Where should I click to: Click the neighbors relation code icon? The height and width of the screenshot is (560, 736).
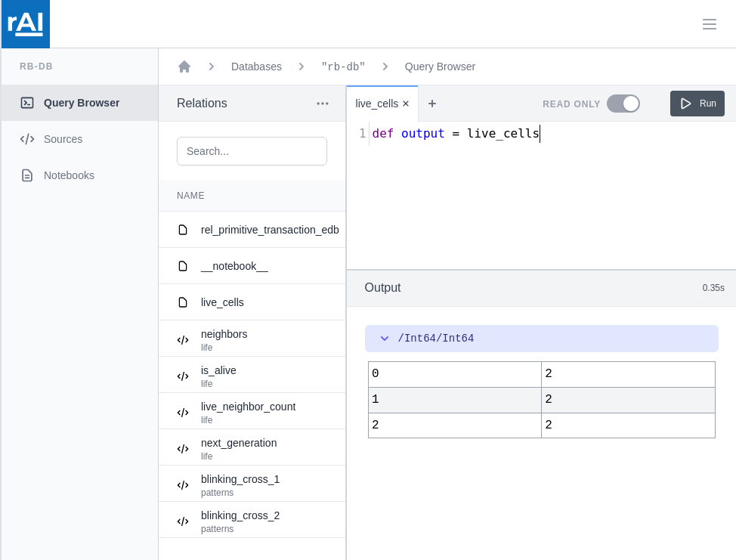coord(183,340)
